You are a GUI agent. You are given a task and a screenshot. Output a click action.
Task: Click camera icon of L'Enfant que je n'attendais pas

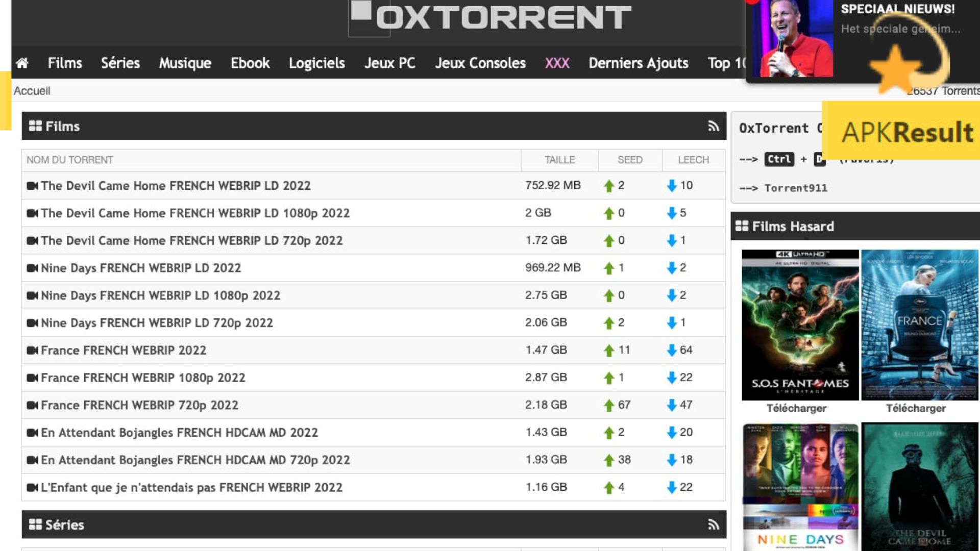pyautogui.click(x=32, y=488)
